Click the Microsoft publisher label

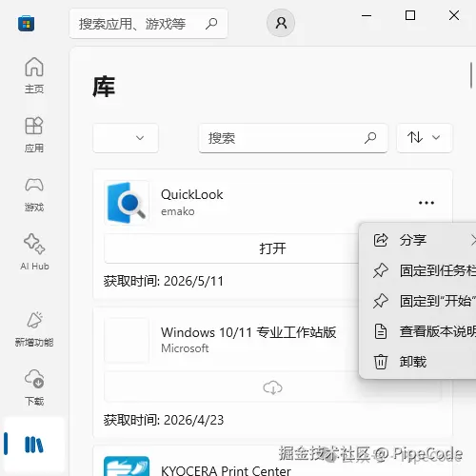click(x=185, y=348)
